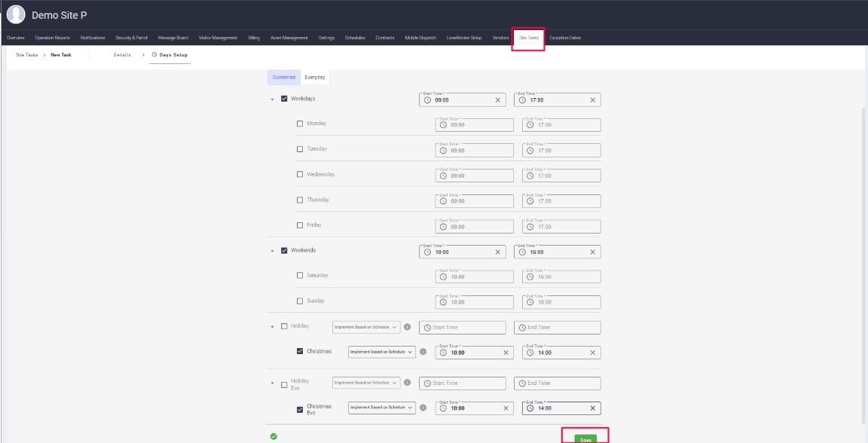Click the clock icon in Christmas End Time

[530, 353]
